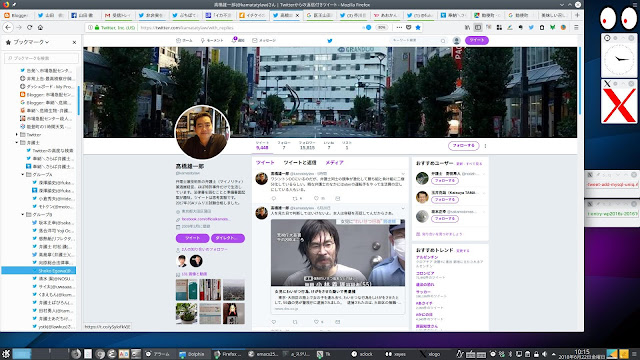This screenshot has width=640, height=360.
Task: Open the library icon in Firefox toolbar
Action: click(467, 27)
